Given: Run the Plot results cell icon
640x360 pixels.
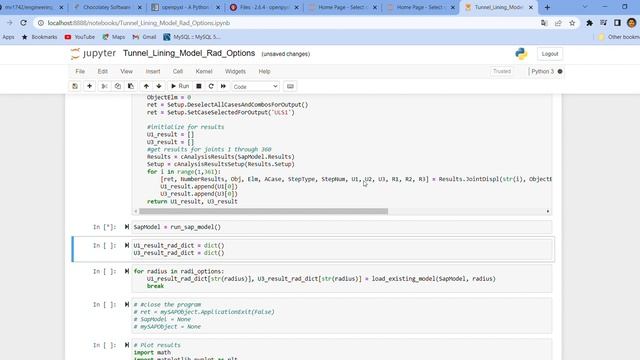Looking at the screenshot, I should coord(127,345).
